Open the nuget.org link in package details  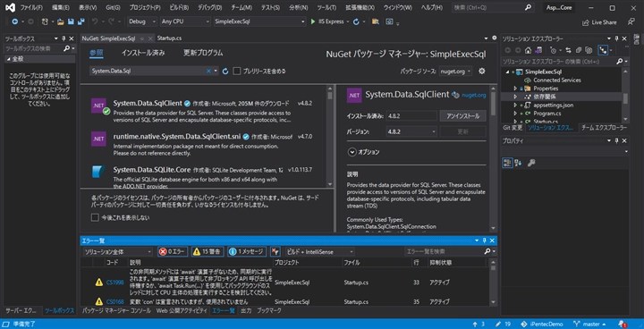pyautogui.click(x=474, y=95)
